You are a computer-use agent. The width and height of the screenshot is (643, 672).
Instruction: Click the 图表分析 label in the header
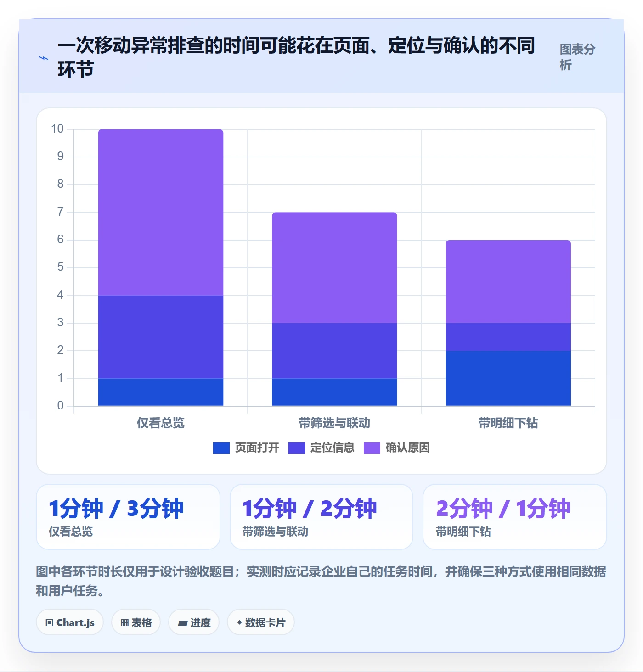[x=577, y=57]
